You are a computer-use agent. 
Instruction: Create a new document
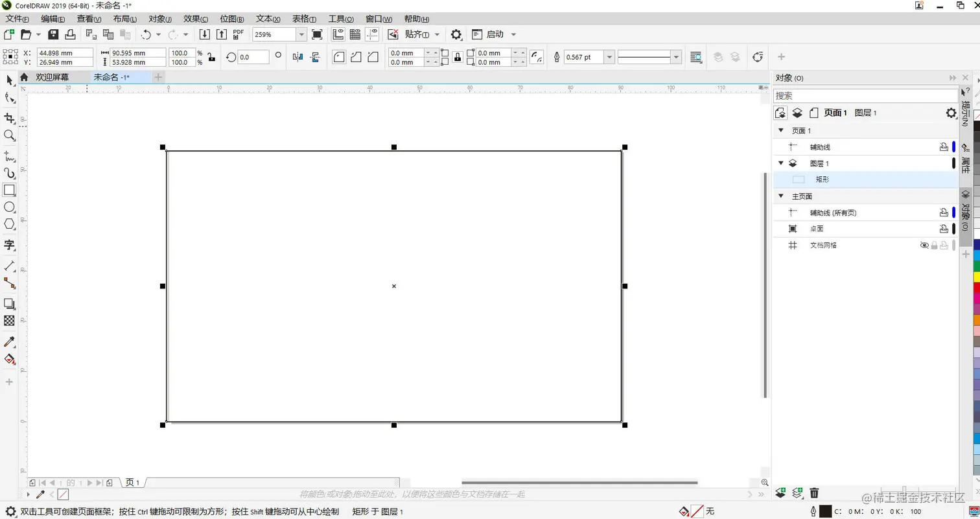9,34
